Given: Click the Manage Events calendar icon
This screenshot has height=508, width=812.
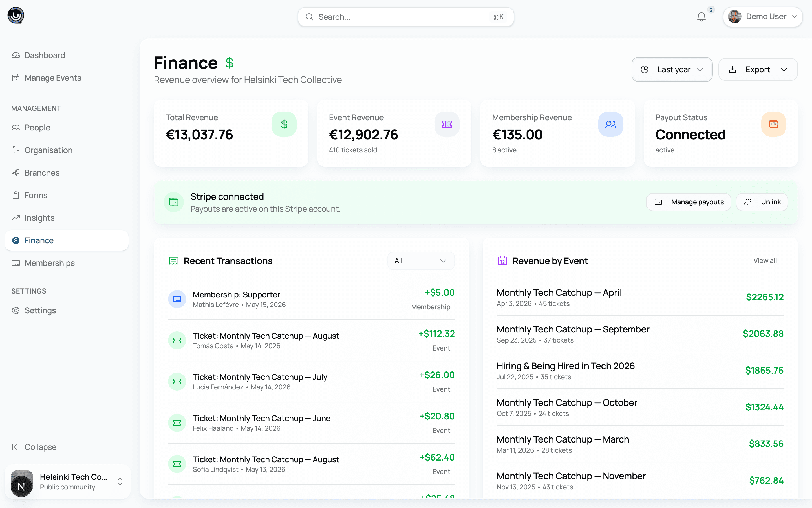Looking at the screenshot, I should pyautogui.click(x=16, y=78).
